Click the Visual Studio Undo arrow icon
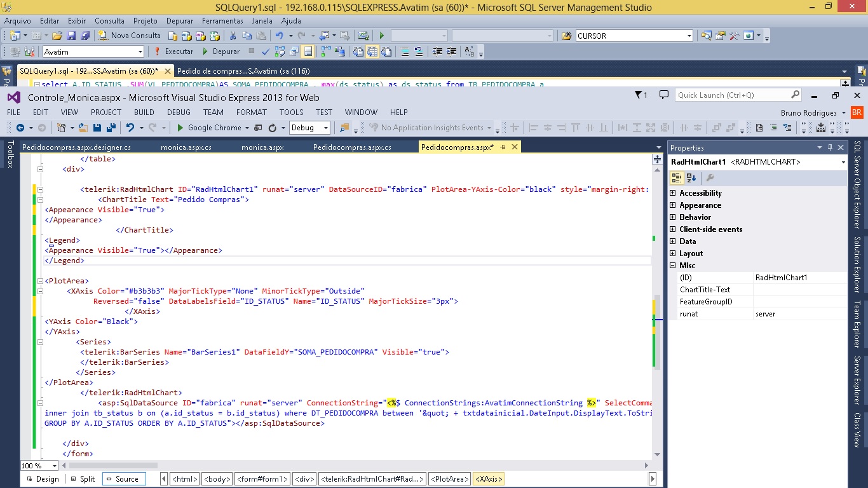This screenshot has width=868, height=488. tap(130, 128)
